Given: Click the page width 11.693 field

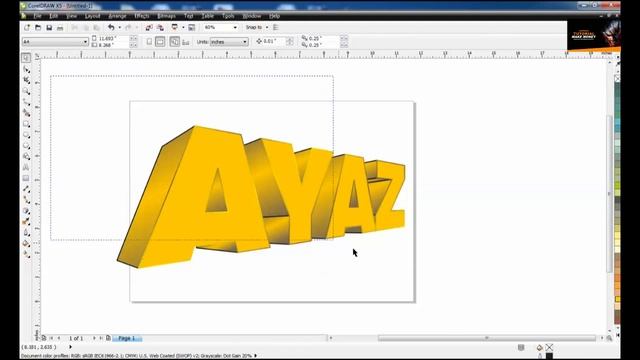Looking at the screenshot, I should [113, 38].
